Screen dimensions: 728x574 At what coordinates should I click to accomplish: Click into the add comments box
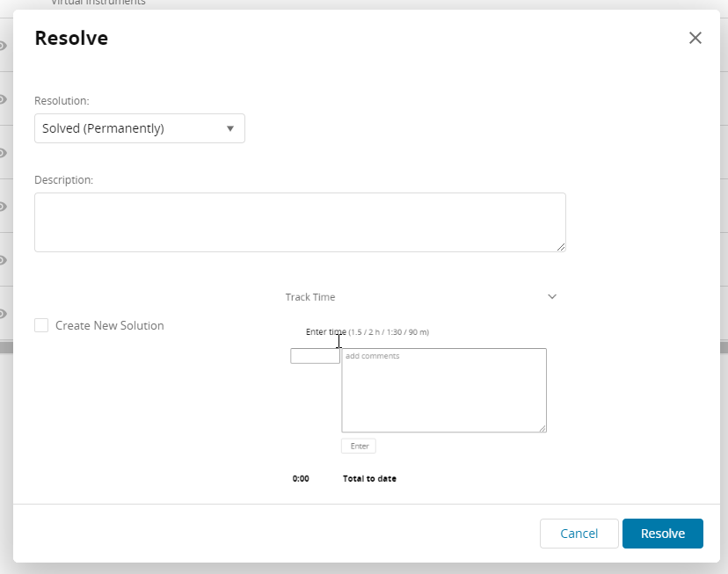pos(443,390)
